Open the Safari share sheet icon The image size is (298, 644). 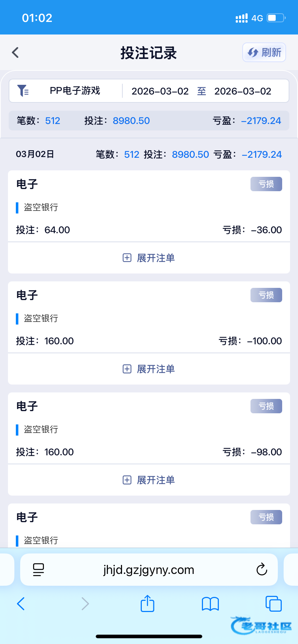(x=147, y=603)
